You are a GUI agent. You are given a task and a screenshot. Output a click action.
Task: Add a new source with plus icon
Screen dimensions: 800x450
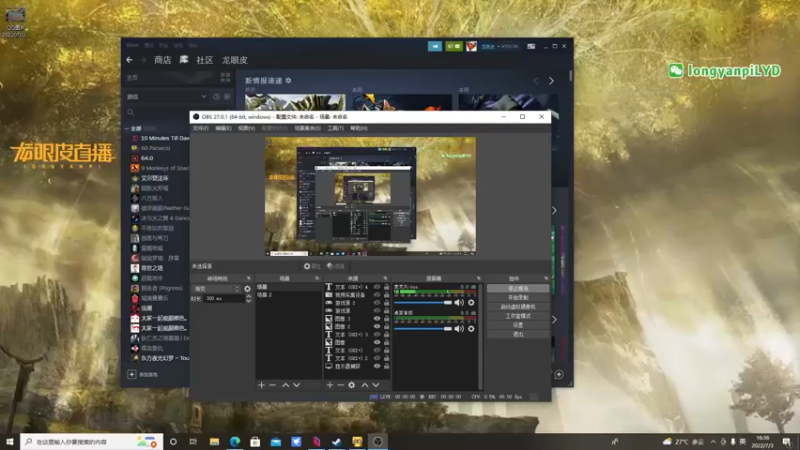click(x=330, y=385)
